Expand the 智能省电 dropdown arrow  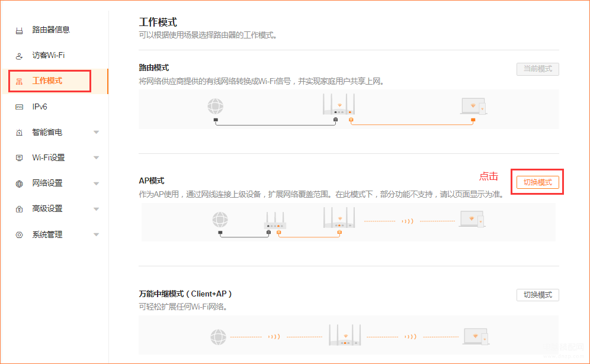pyautogui.click(x=97, y=132)
